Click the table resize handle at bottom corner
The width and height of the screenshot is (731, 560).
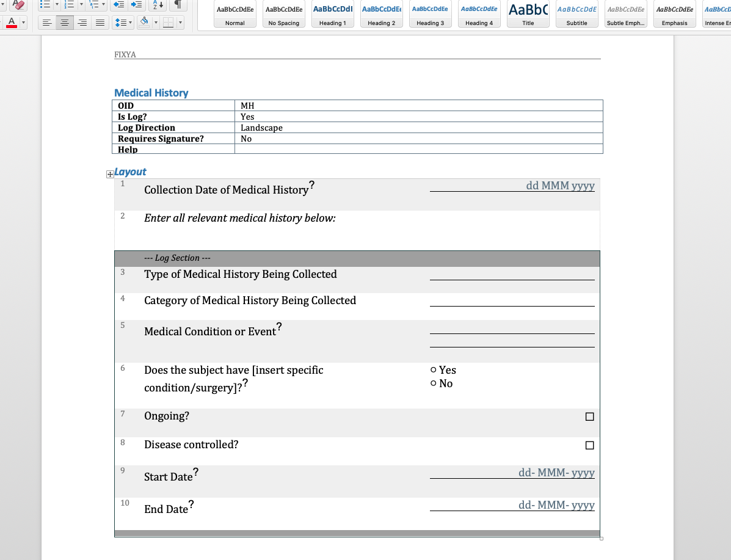click(602, 539)
